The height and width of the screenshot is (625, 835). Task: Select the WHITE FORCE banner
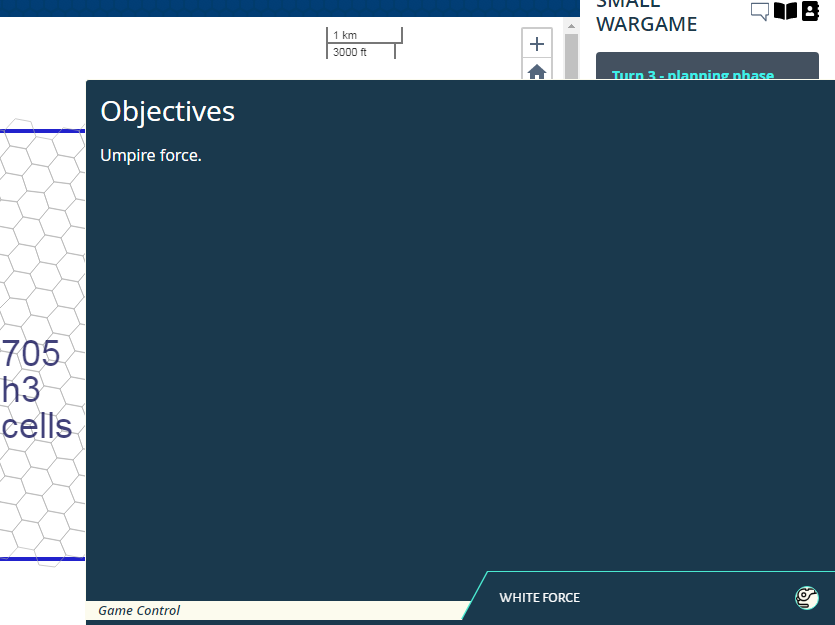pos(540,597)
